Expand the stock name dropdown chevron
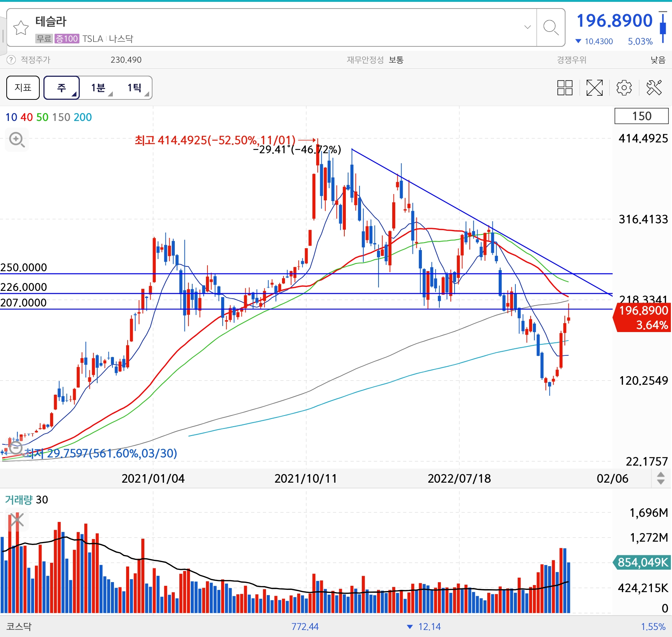Screen dimensions: 672x637 [527, 27]
